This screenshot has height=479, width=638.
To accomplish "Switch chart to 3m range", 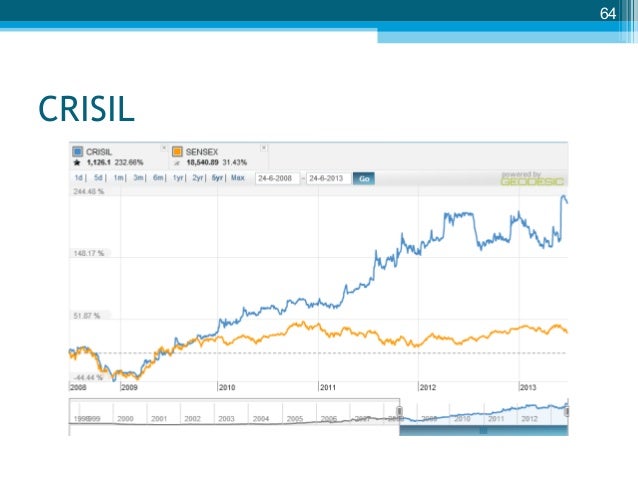I will click(138, 178).
